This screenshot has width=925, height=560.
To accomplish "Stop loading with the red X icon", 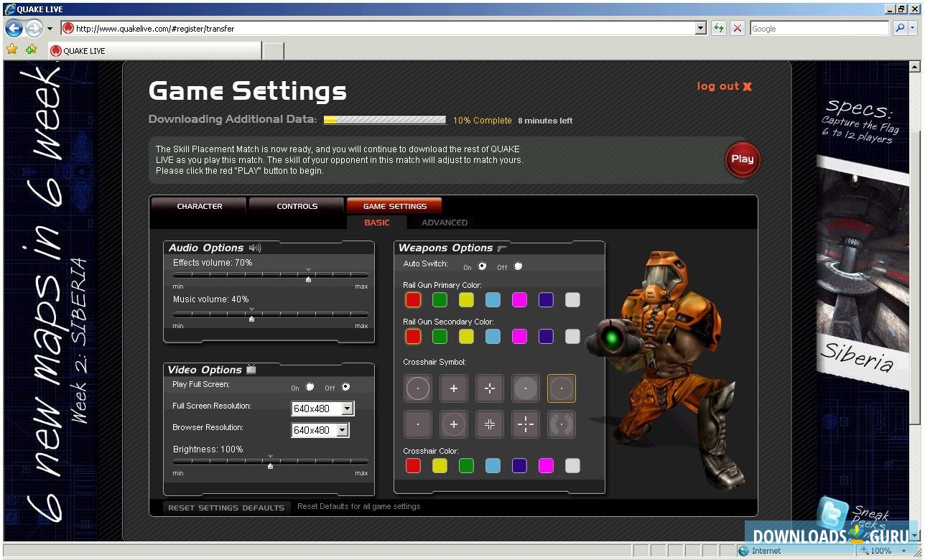I will click(738, 29).
